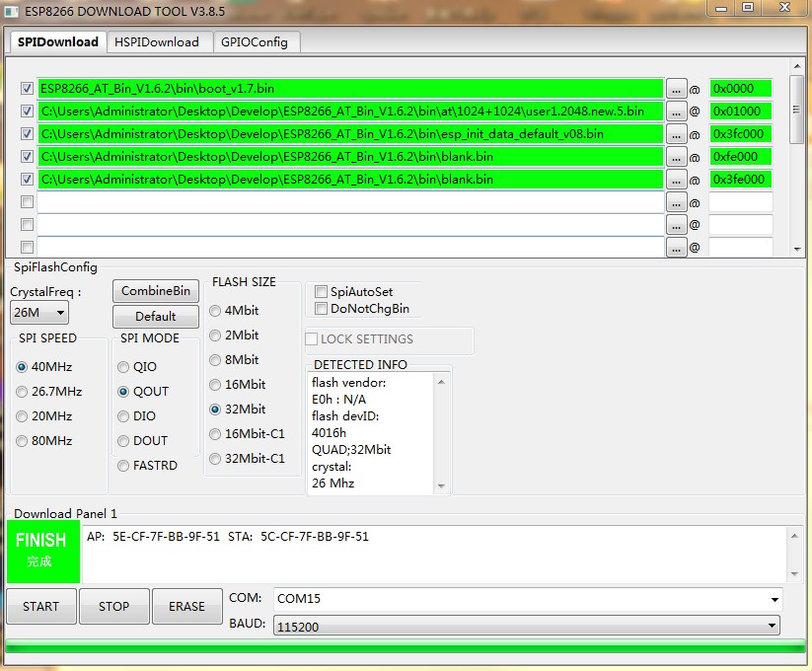The width and height of the screenshot is (812, 671).
Task: Open the BAUD rate dropdown showing 115200
Action: (x=526, y=626)
